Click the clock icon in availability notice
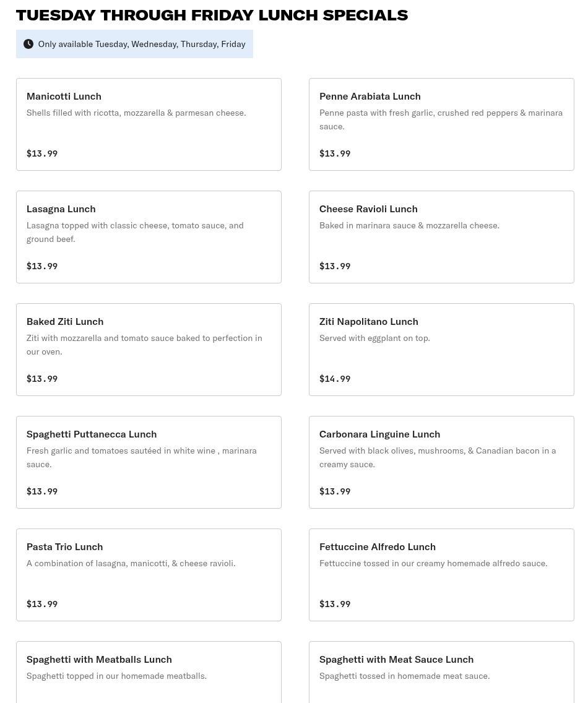Image resolution: width=588 pixels, height=703 pixels. 28,44
